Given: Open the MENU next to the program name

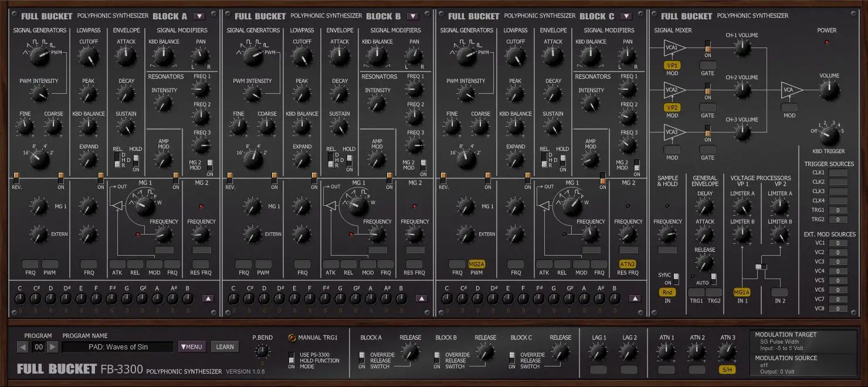Looking at the screenshot, I should pos(194,347).
